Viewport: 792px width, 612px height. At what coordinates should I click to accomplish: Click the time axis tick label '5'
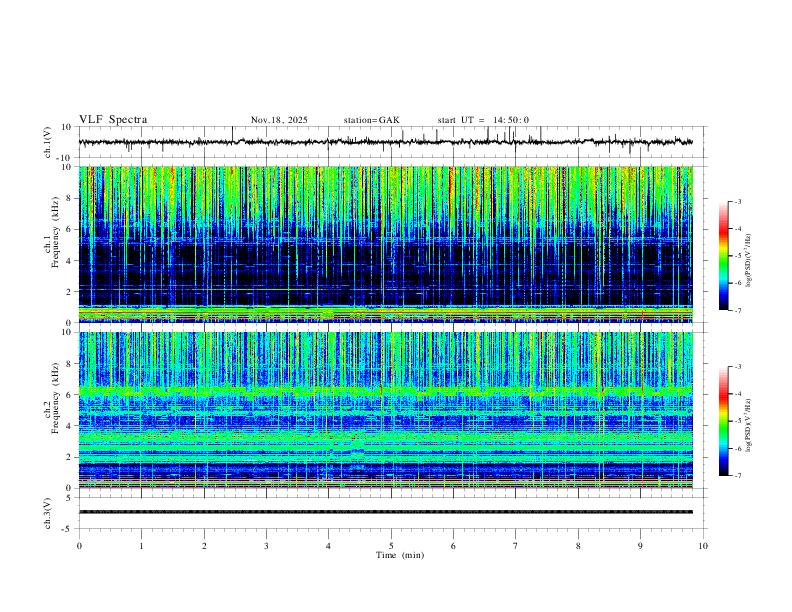pos(391,546)
